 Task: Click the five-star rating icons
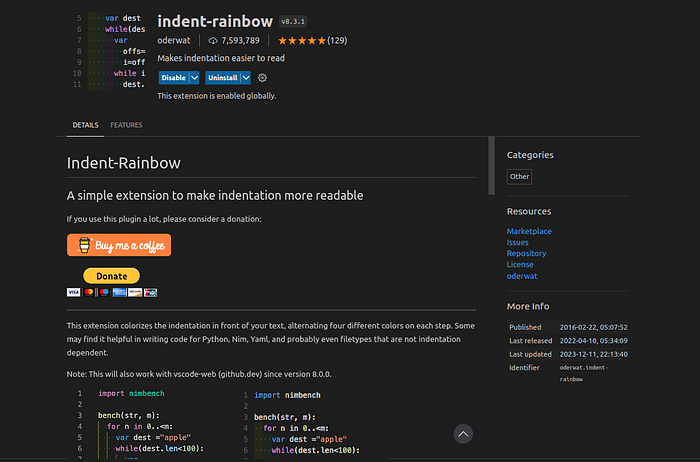pos(302,41)
